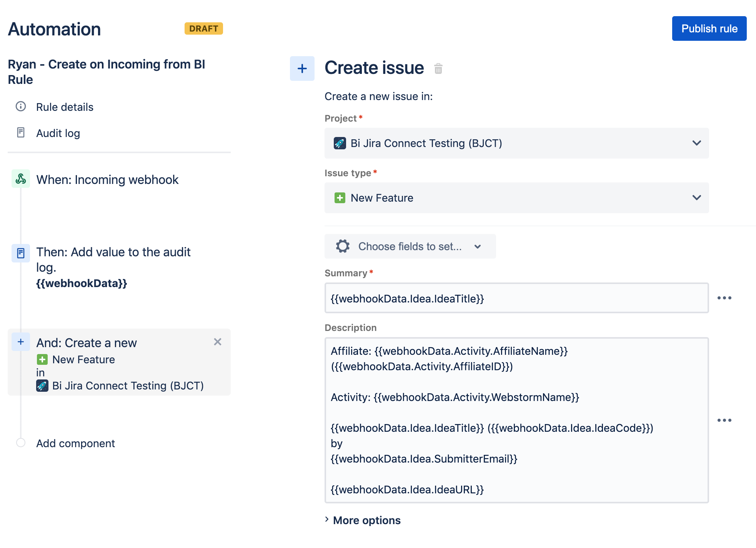Screen dimensions: 756x548
Task: Click the Audit log document icon
Action: click(x=21, y=132)
